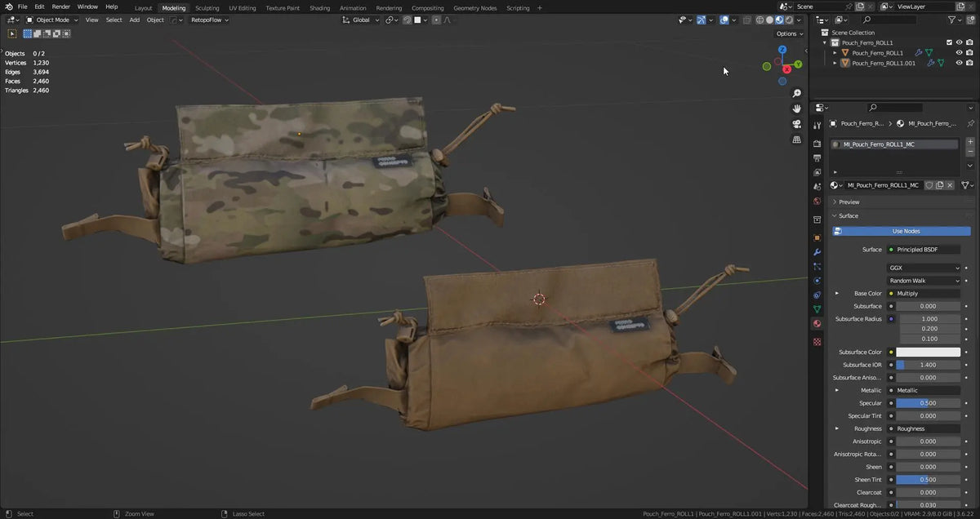Open the World properties tab
The height and width of the screenshot is (519, 980).
[x=817, y=201]
